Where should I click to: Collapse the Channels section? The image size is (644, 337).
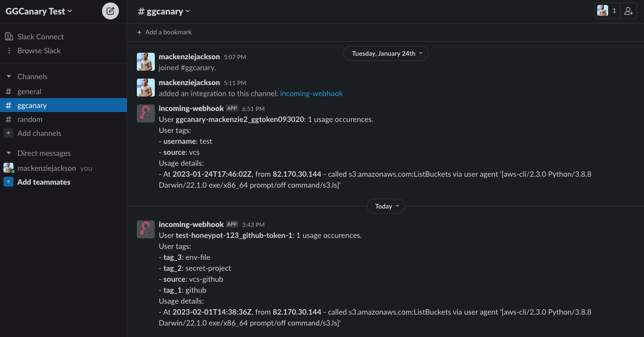[8, 76]
